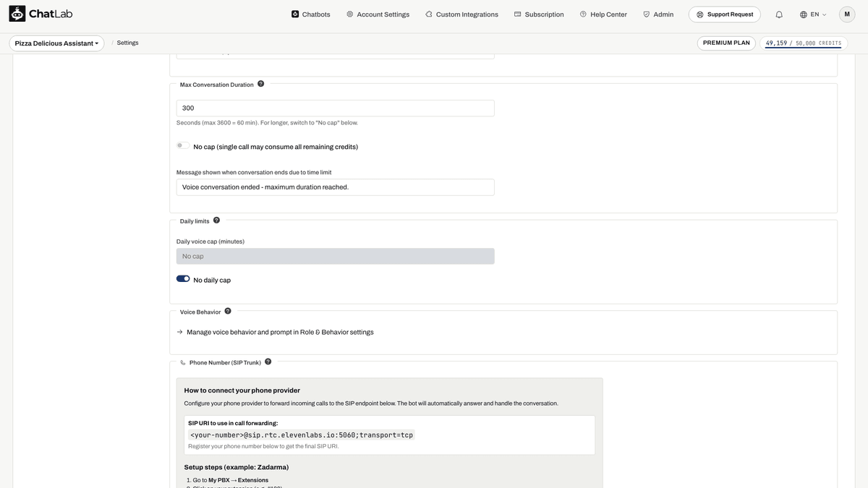Edit the time limit message field

pos(336,187)
